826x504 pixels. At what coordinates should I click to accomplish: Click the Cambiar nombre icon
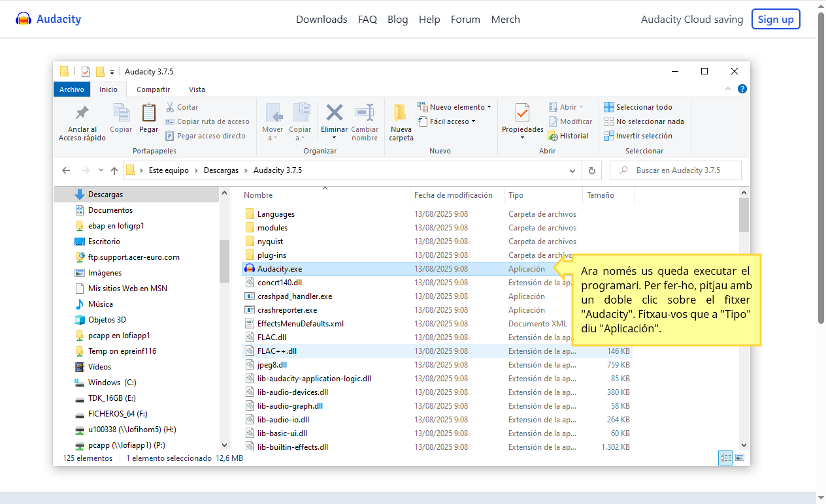(x=365, y=113)
